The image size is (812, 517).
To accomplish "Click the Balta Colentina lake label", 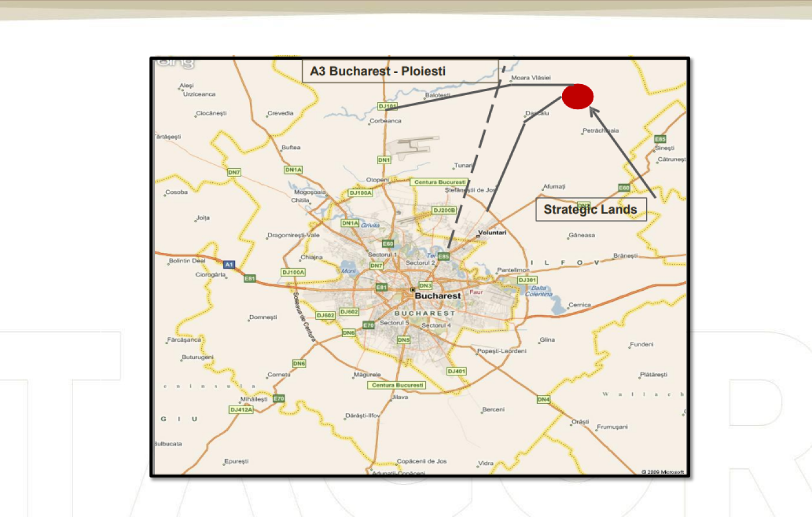I will pos(539,291).
